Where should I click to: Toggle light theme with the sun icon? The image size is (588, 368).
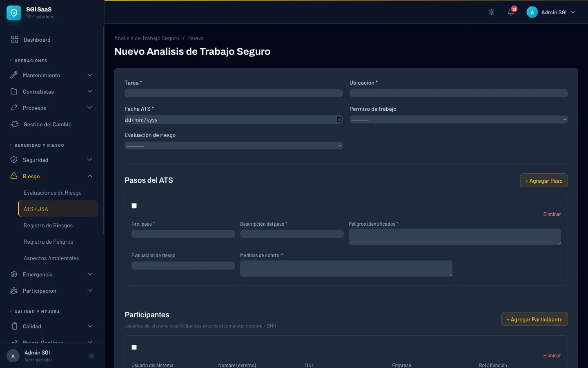tap(491, 12)
